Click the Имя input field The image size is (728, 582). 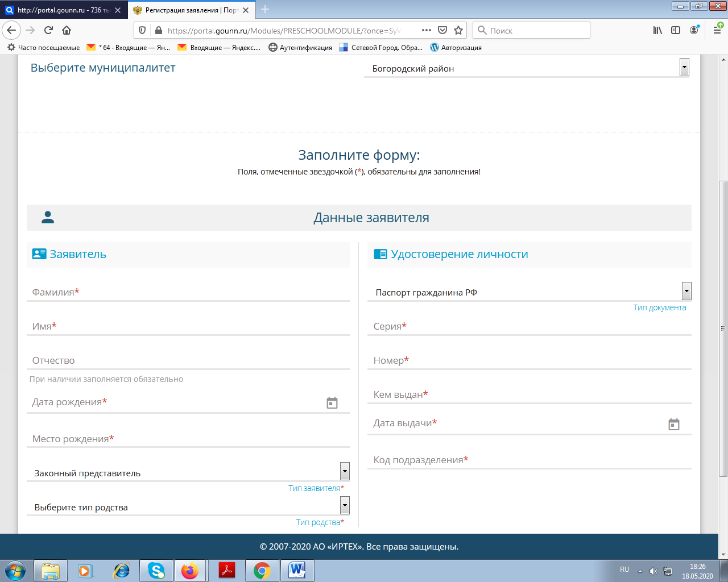click(188, 326)
